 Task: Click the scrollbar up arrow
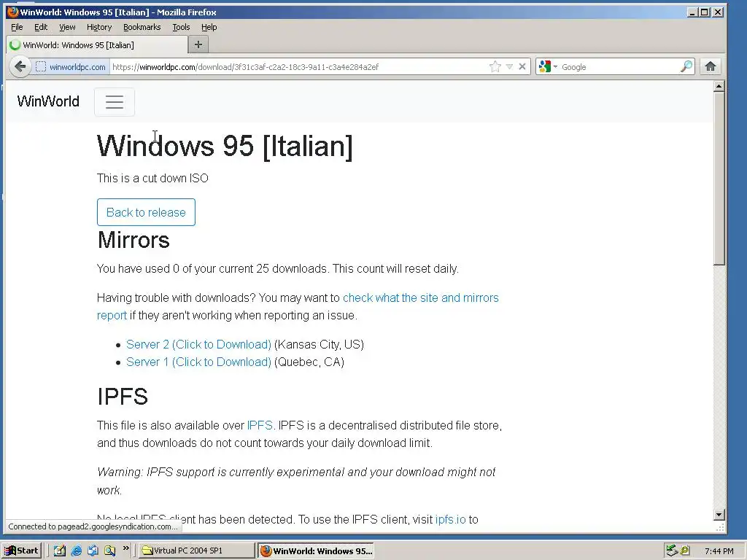(x=719, y=86)
